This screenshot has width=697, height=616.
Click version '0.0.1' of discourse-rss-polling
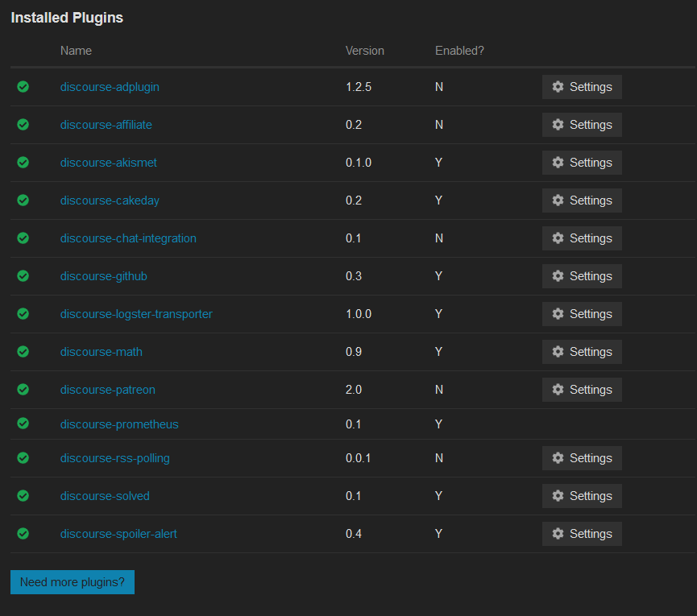pos(359,458)
